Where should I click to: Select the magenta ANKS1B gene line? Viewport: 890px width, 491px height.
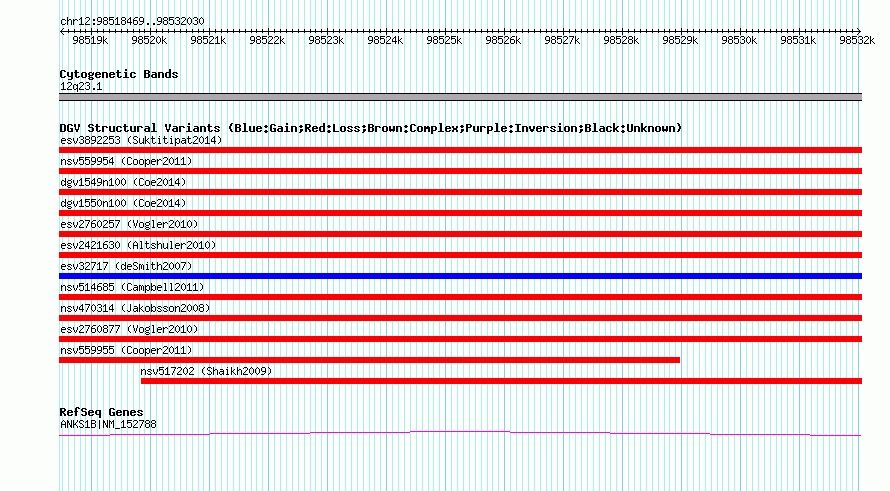(460, 434)
